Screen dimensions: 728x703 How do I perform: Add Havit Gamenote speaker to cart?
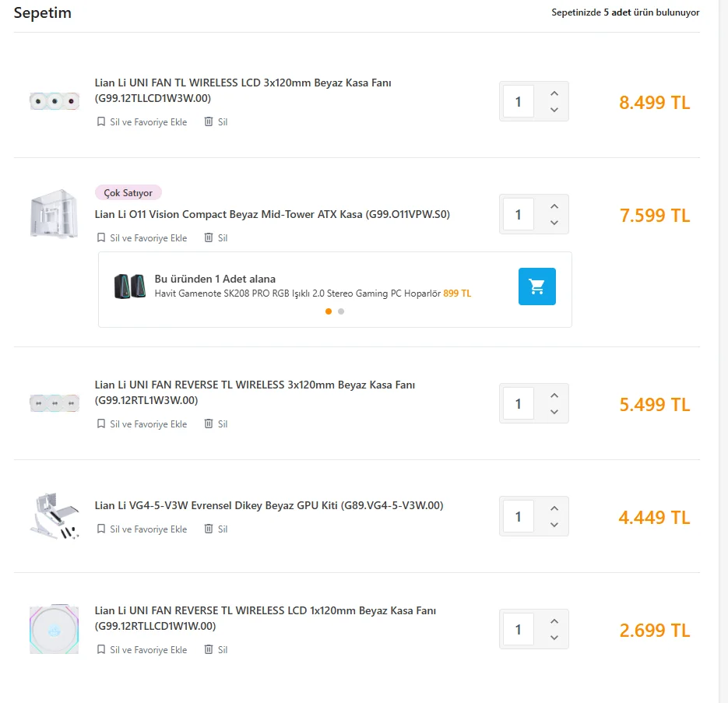tap(536, 286)
